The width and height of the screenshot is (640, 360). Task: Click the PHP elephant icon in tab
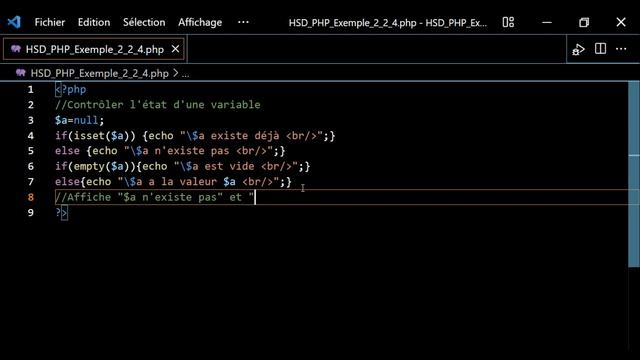pos(16,49)
